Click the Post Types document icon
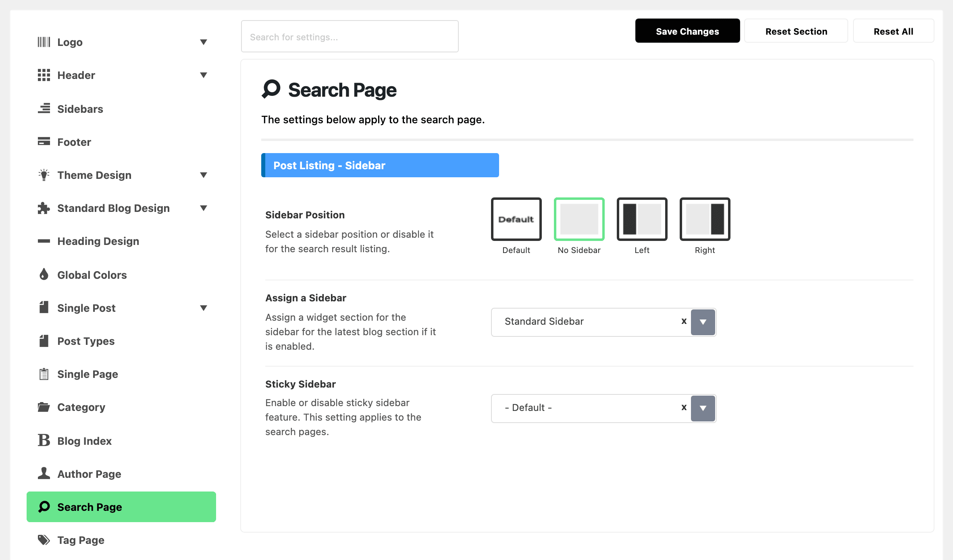The width and height of the screenshot is (953, 560). click(44, 341)
